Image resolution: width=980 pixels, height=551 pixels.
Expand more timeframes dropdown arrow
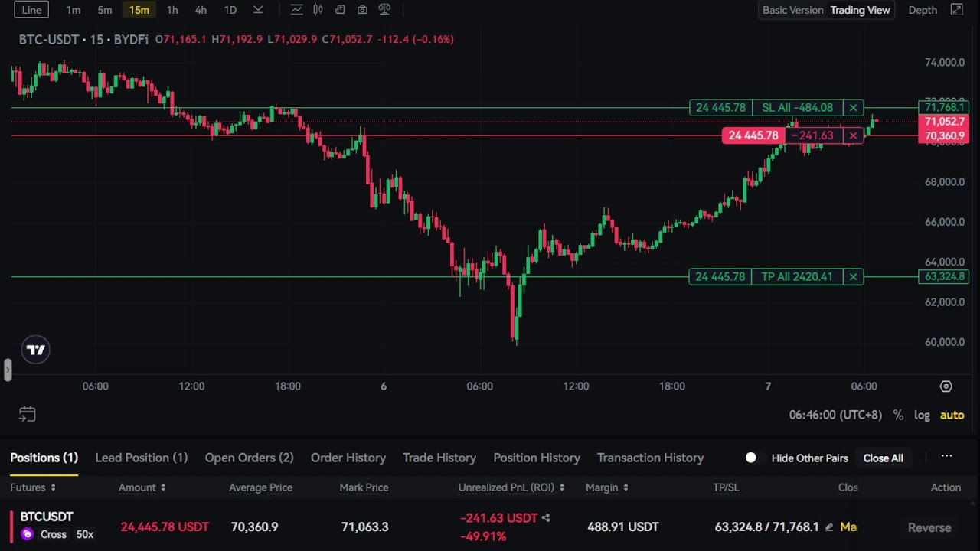click(x=258, y=10)
